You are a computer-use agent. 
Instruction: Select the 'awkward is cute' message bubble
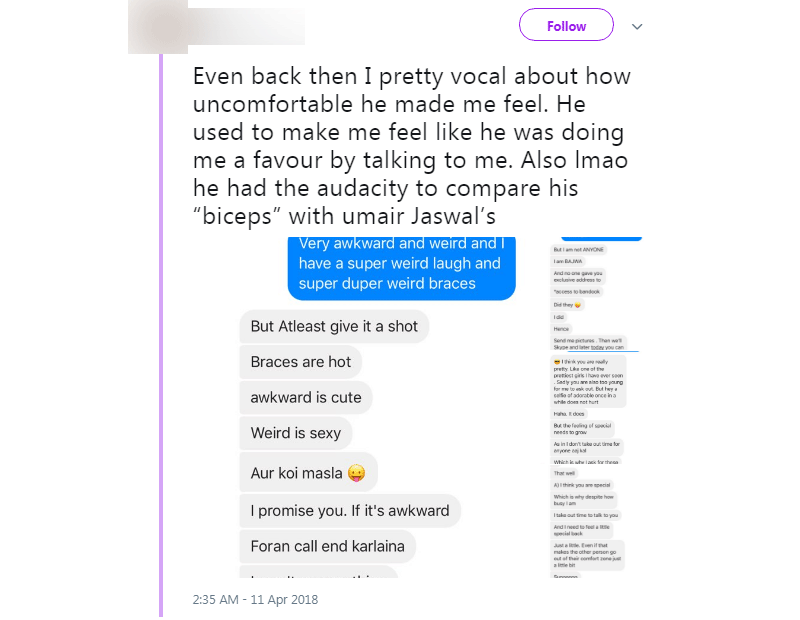coord(306,397)
